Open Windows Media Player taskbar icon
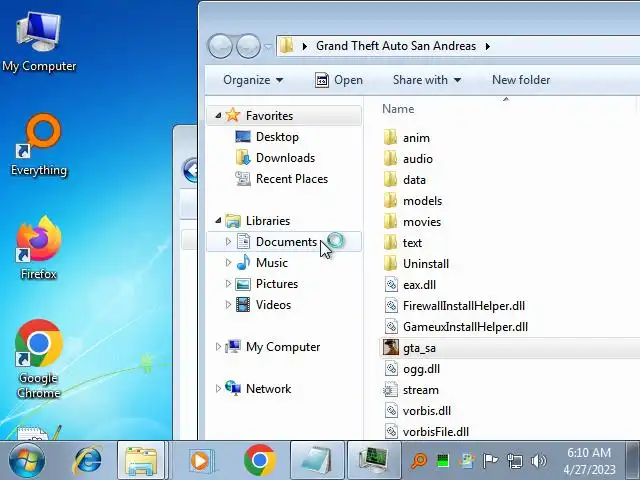The width and height of the screenshot is (640, 480). 200,461
